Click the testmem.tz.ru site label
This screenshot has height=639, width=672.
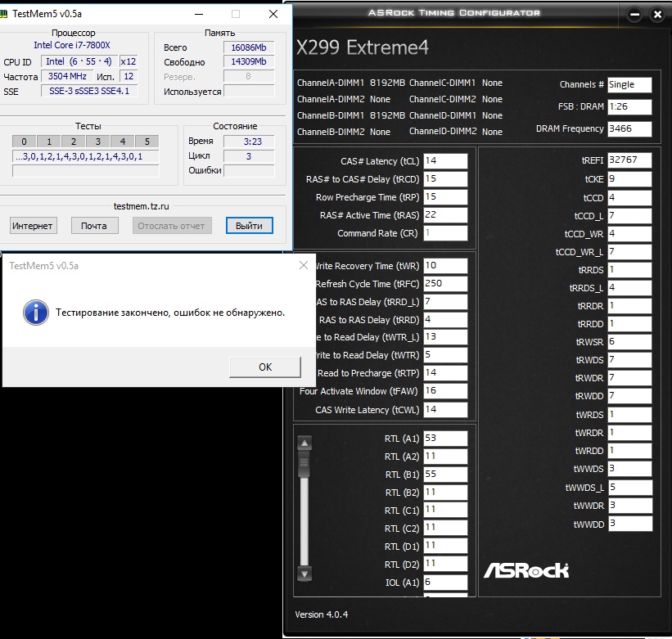point(141,206)
